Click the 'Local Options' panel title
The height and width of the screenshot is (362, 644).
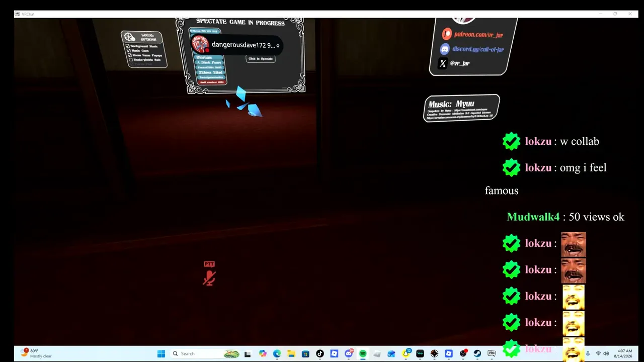(148, 38)
